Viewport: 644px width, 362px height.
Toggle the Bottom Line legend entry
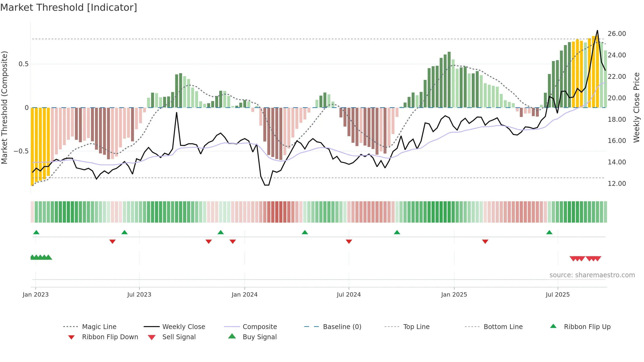pyautogui.click(x=494, y=327)
